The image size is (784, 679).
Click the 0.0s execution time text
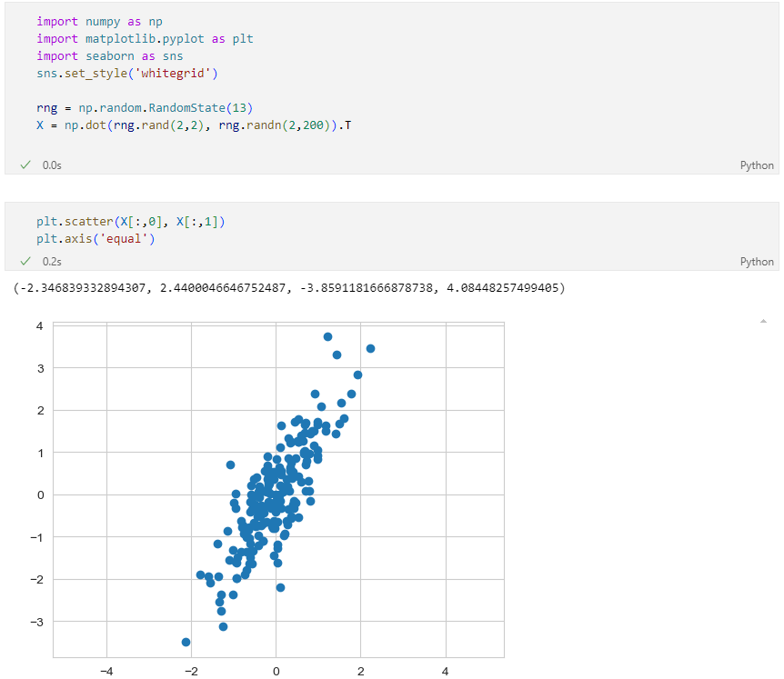(52, 165)
